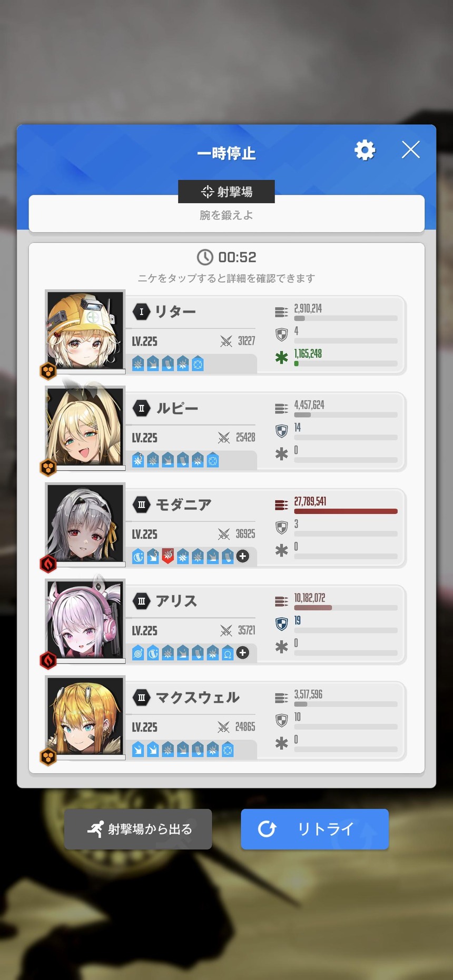
Task: Tap Liter's yellow hexagon burst-type badge
Action: [x=48, y=371]
